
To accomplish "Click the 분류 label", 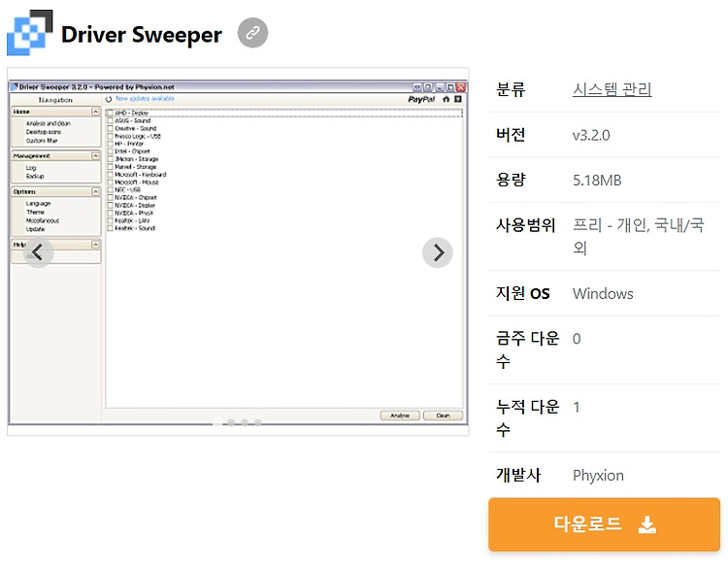I will tap(511, 88).
